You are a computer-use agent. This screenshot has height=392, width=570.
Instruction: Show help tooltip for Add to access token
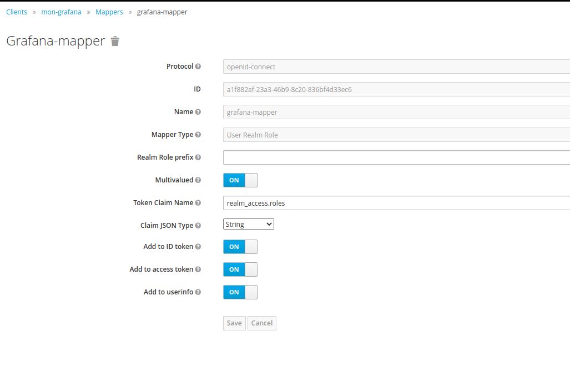[x=198, y=269]
